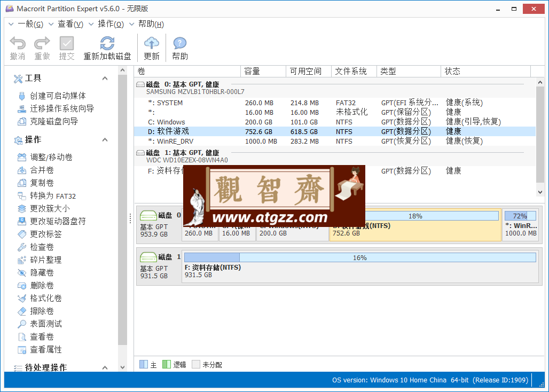Click the 主 (primary) legend color swatch
The height and width of the screenshot is (392, 549).
[x=144, y=364]
